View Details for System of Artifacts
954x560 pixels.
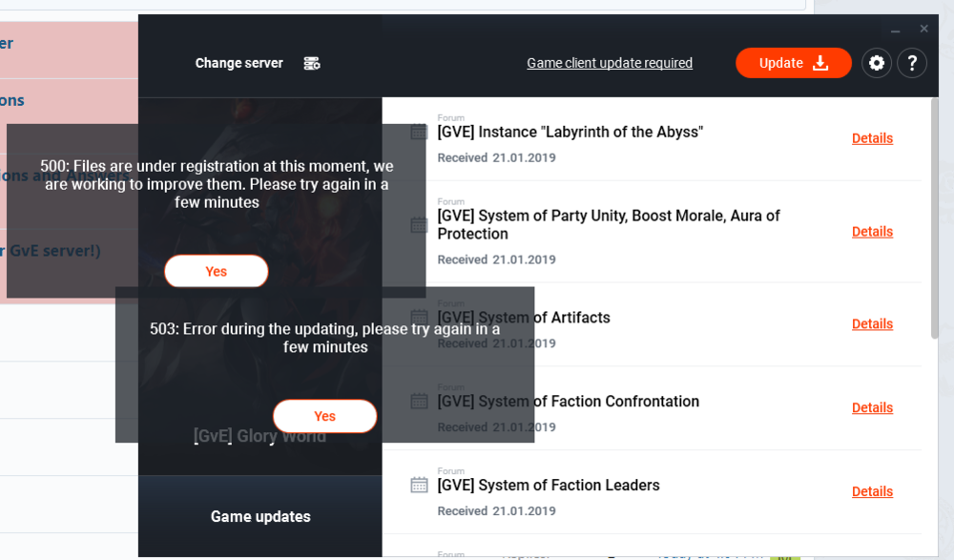click(x=872, y=324)
